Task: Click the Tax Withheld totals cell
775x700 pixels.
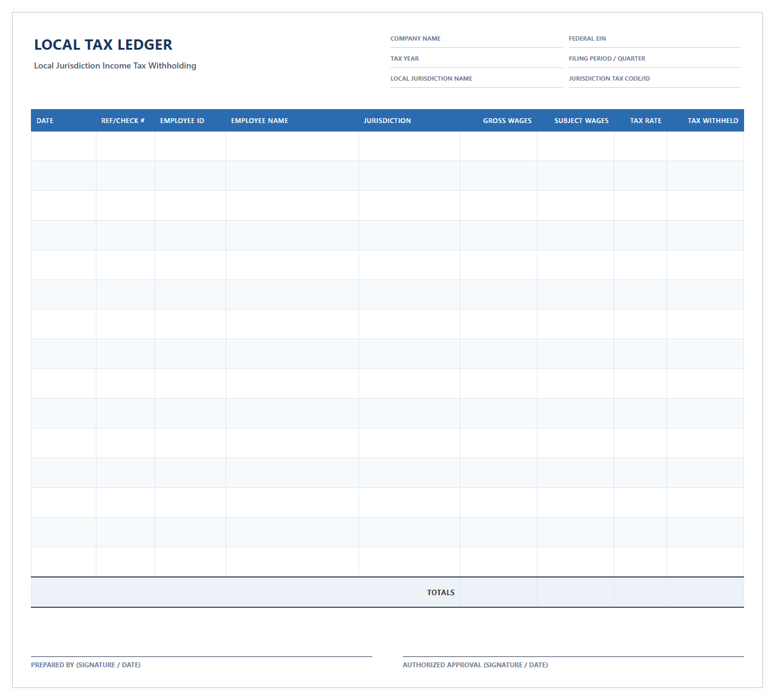Action: [705, 593]
